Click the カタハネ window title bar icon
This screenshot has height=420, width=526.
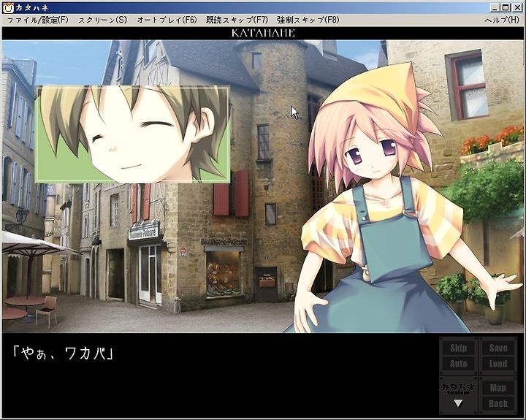tap(8, 7)
